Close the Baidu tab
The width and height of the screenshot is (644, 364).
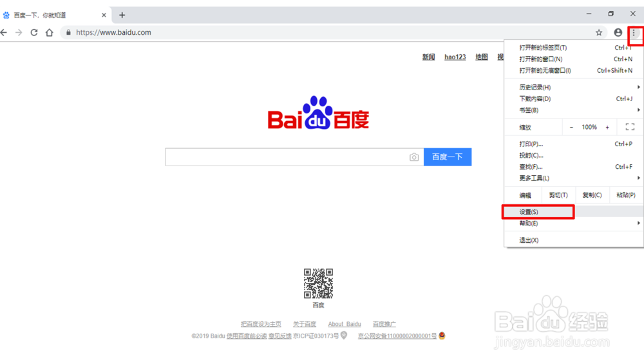pyautogui.click(x=104, y=15)
